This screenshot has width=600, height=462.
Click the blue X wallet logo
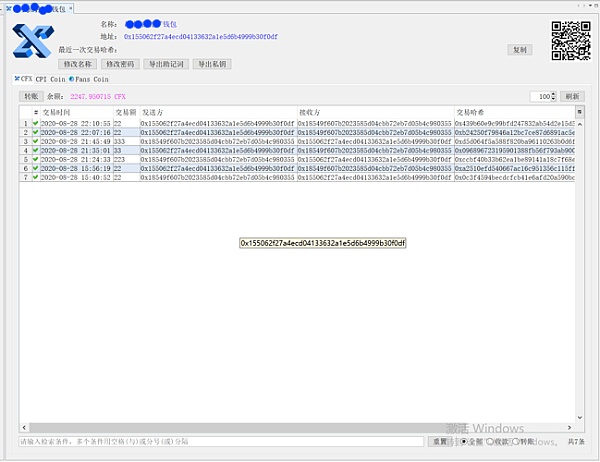point(32,42)
